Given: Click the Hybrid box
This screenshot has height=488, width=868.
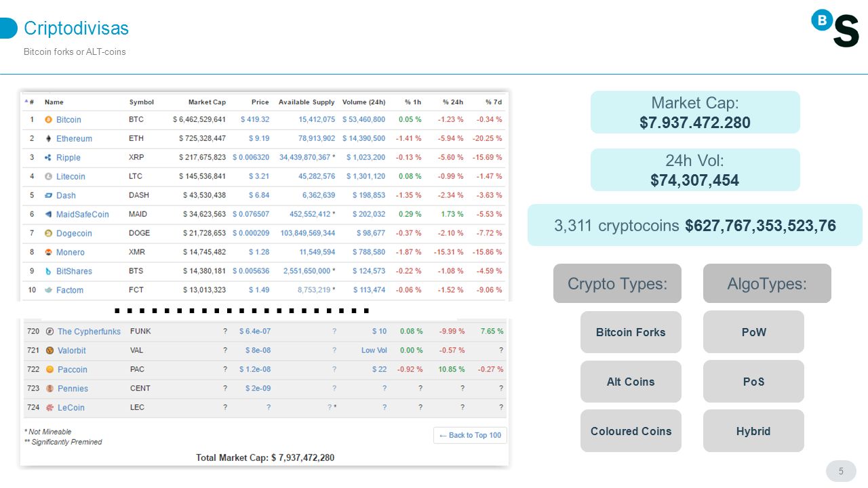Looking at the screenshot, I should coord(753,431).
